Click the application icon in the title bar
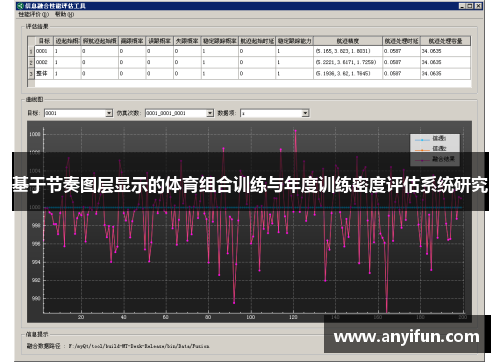Viewport: 500px width, 362px height. 20,6
